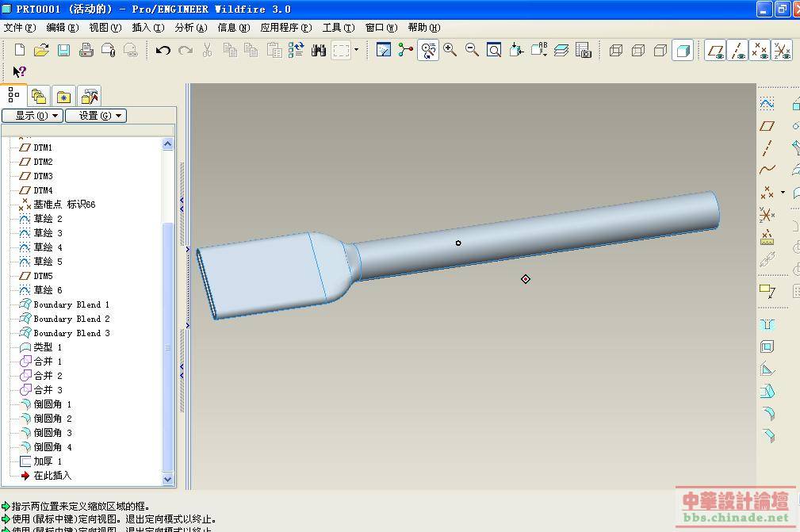800x532 pixels.
Task: Open the Layers tool
Action: (561, 50)
